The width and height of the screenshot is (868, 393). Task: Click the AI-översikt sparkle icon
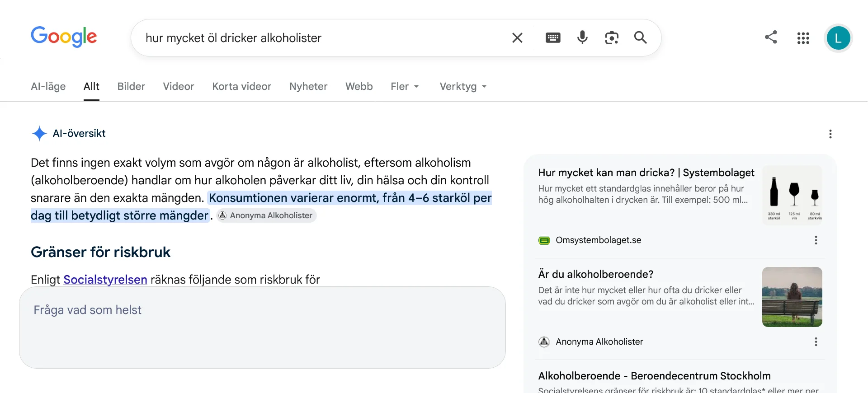click(39, 133)
